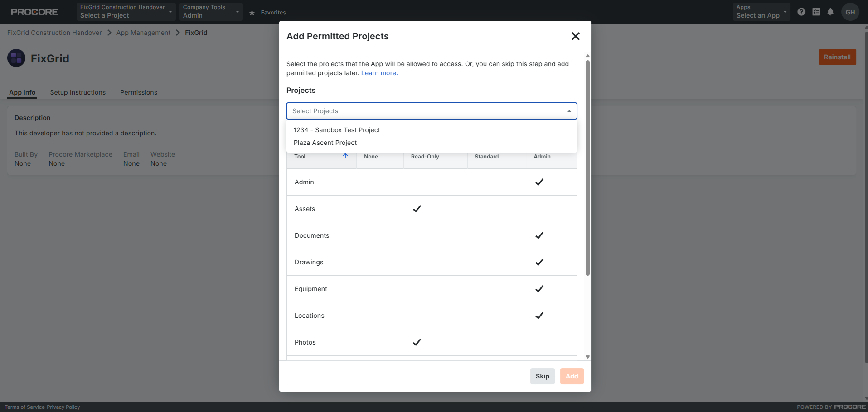Screen dimensions: 868x412
Task: Go to FixGrid Construction Handover breadcrumb
Action: [54, 33]
